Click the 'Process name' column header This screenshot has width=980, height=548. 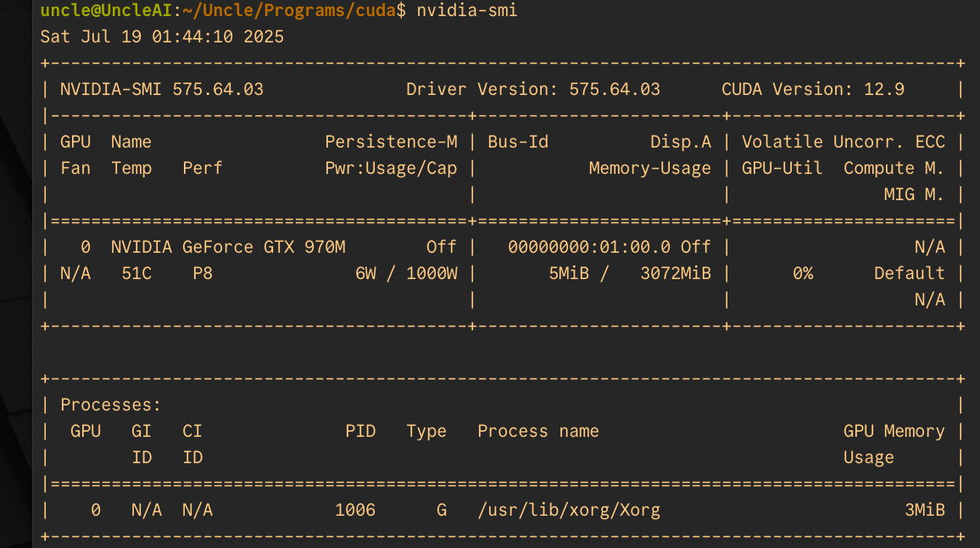tap(538, 431)
